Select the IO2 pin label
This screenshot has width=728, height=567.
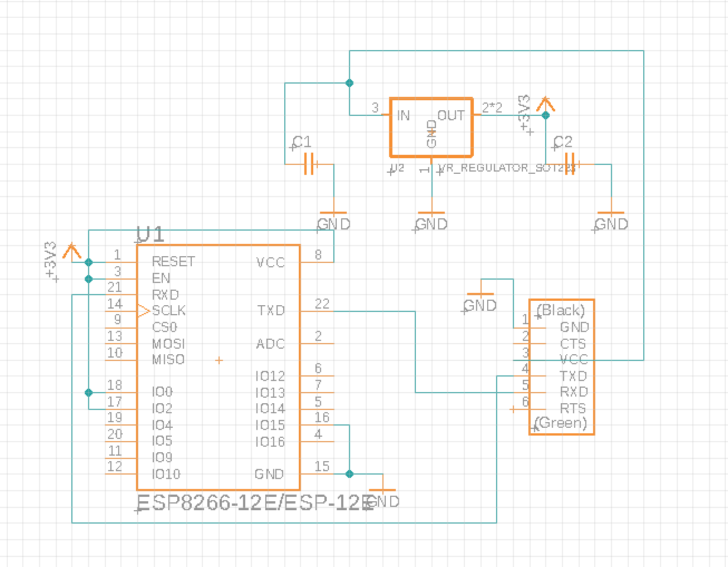(x=162, y=409)
